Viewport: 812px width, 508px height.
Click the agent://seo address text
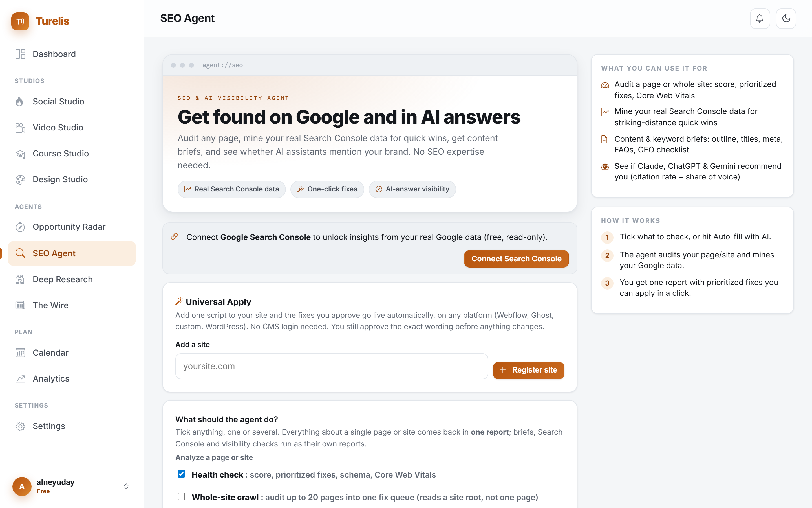click(x=222, y=65)
